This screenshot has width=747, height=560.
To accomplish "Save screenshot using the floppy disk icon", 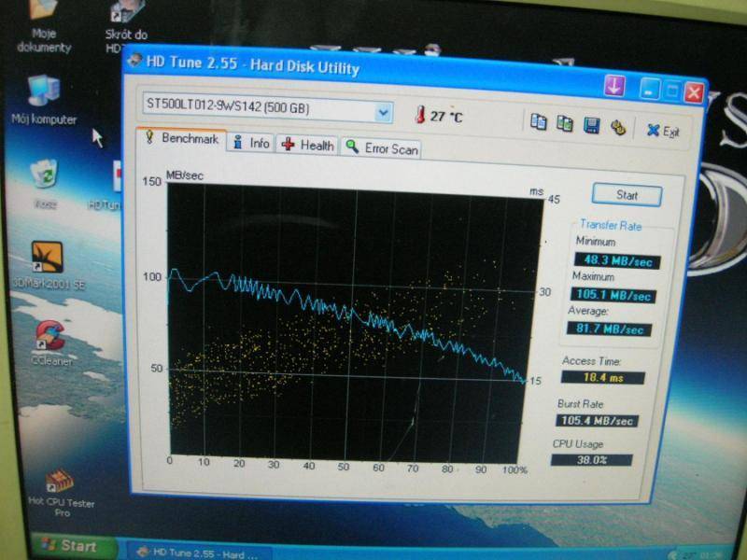I will coord(591,125).
